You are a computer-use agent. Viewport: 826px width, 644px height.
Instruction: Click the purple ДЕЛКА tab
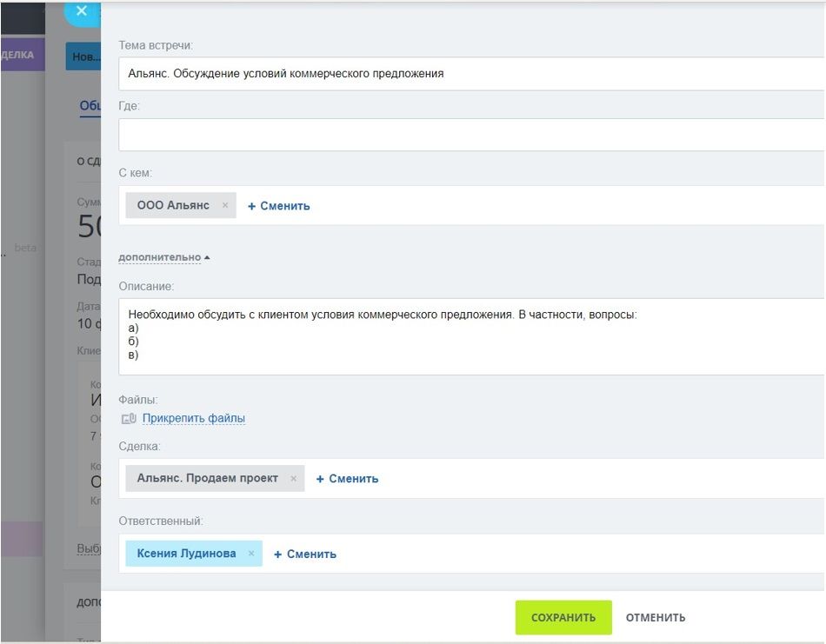(x=17, y=55)
